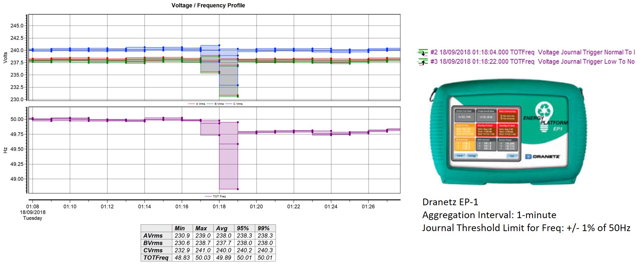
Task: Click the CVrms Max value 241.0
Action: coord(203,250)
